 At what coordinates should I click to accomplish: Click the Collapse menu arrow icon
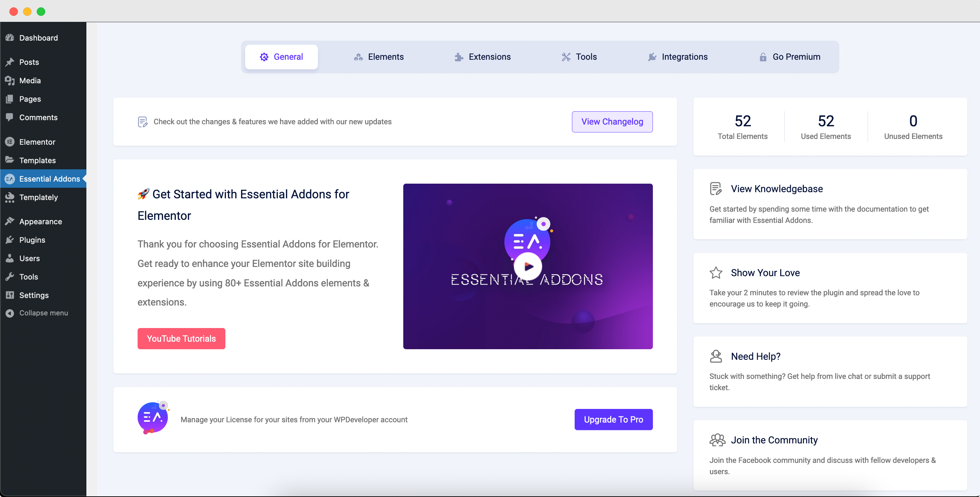click(x=10, y=313)
